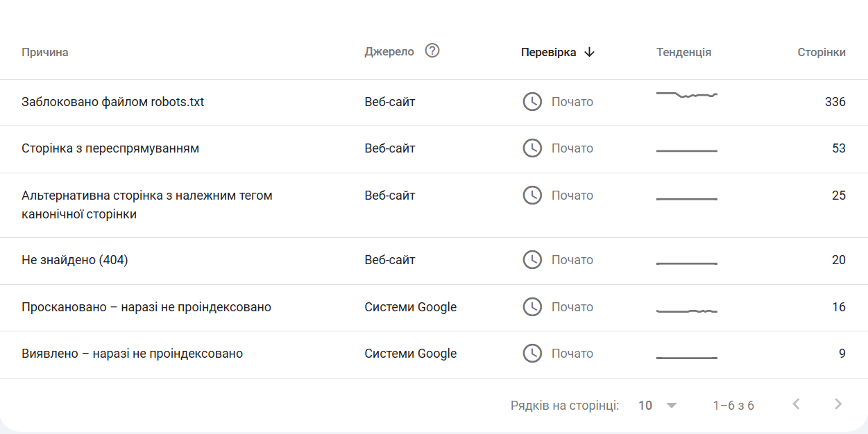Click the Тенденція column header
This screenshot has height=434, width=868.
pos(683,52)
